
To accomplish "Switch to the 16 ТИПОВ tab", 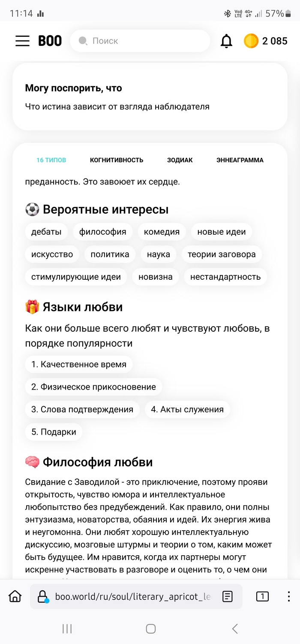I will click(x=51, y=160).
